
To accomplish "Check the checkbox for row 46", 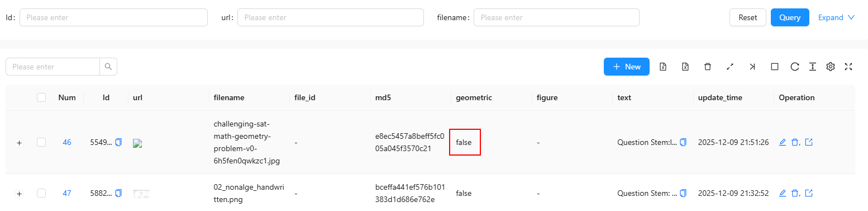I will [x=41, y=142].
